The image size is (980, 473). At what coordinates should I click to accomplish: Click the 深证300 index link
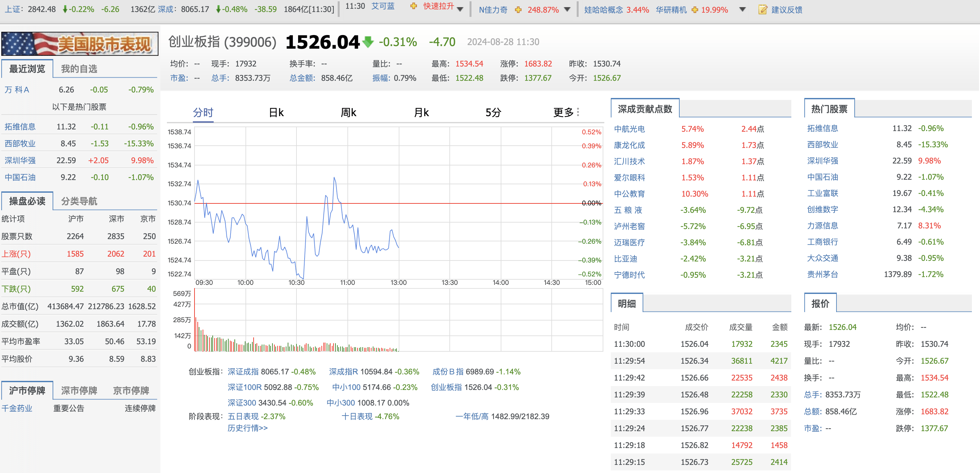point(242,403)
